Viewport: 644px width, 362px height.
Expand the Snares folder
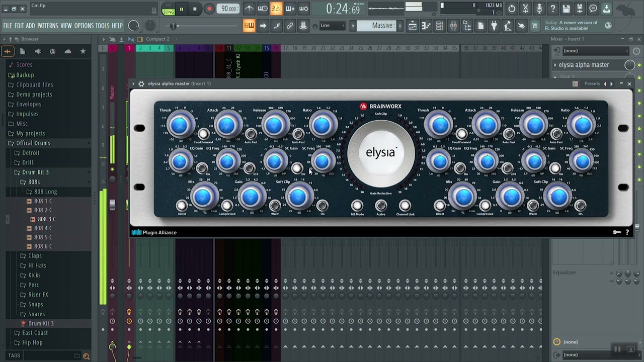[x=33, y=314]
